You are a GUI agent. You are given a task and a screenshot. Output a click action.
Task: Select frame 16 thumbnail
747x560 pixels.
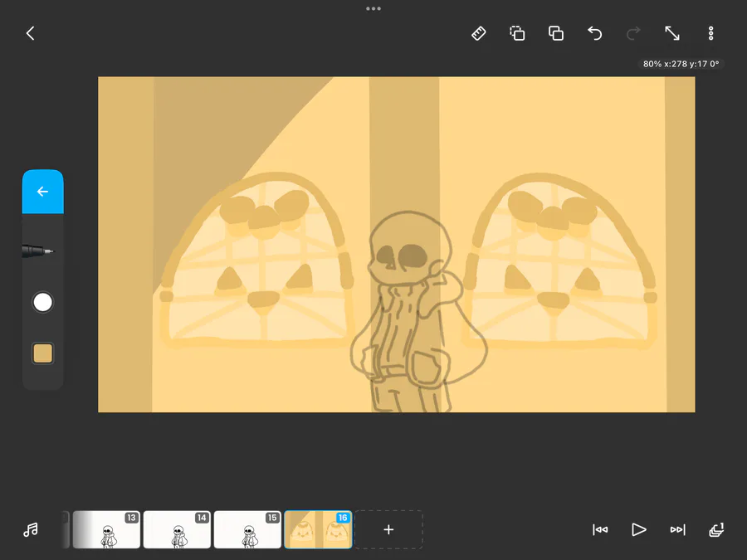click(318, 529)
